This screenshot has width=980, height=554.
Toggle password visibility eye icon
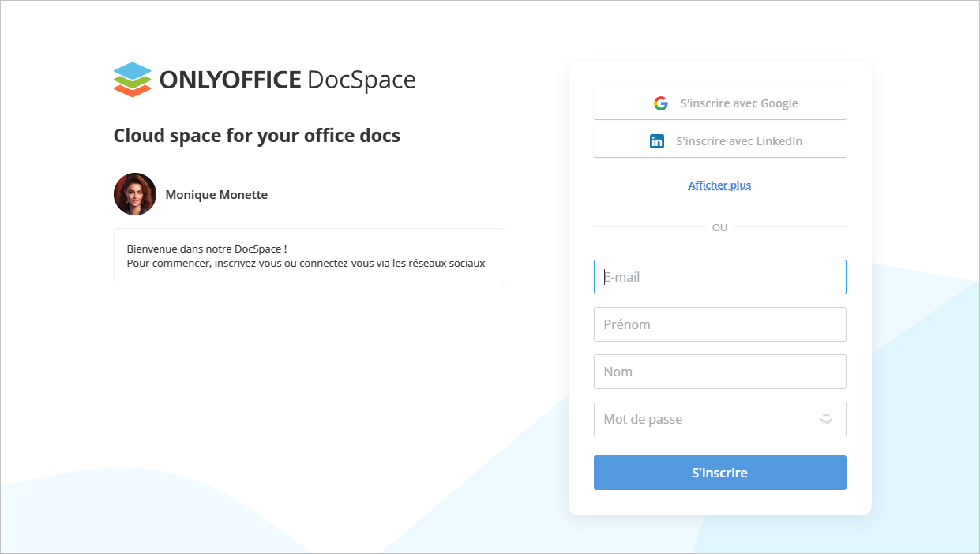click(x=827, y=419)
